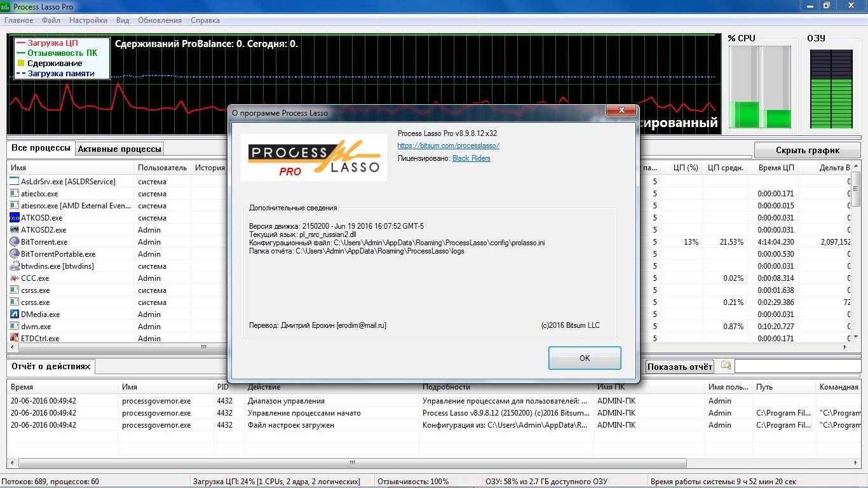Open the Вид menu
Viewport: 868px width, 488px height.
pyautogui.click(x=123, y=20)
